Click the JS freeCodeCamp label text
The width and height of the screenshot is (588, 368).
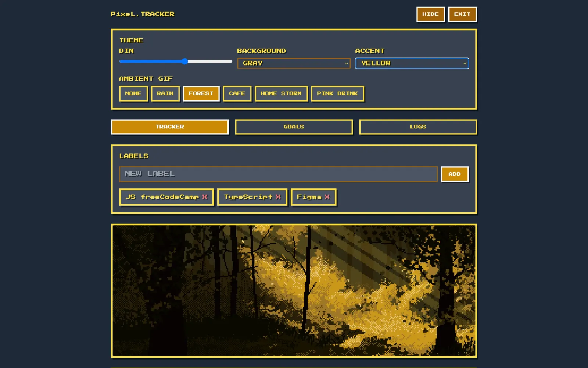pyautogui.click(x=162, y=197)
